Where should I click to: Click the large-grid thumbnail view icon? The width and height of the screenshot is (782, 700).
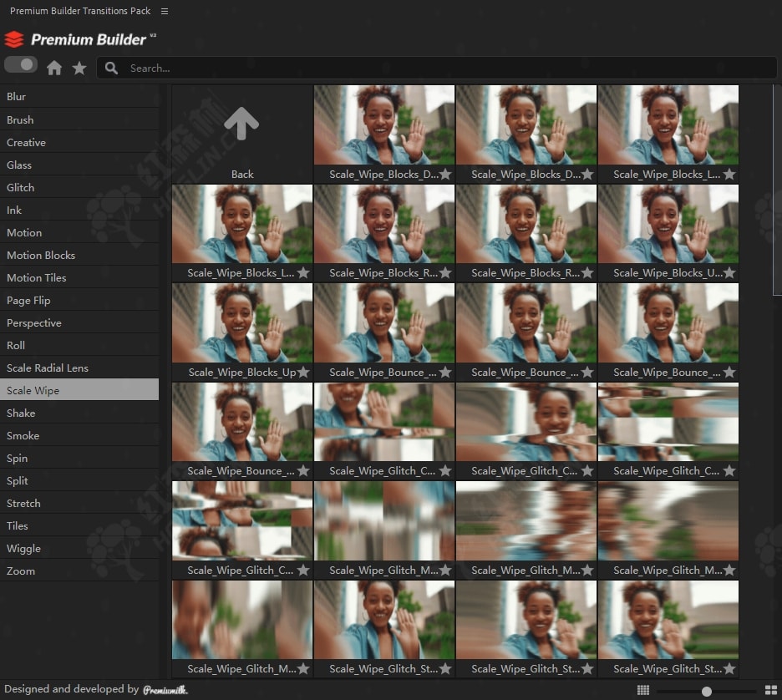coord(771,690)
